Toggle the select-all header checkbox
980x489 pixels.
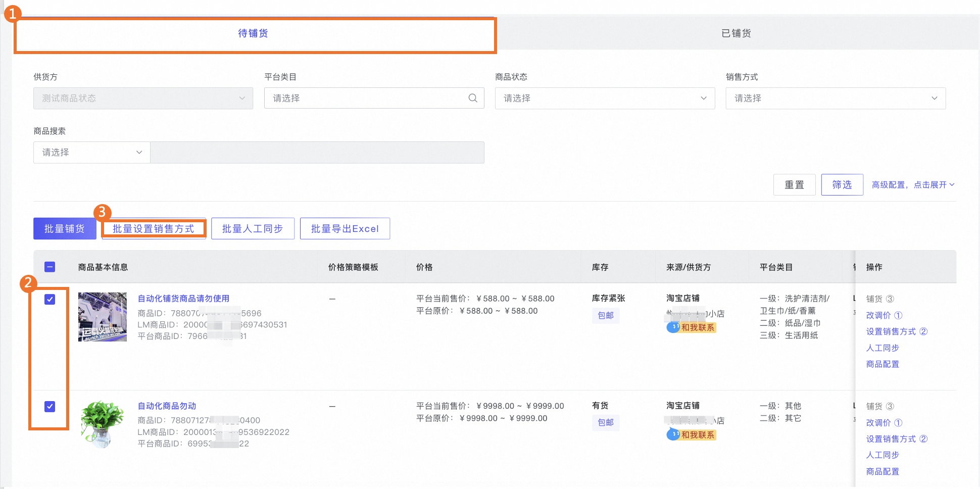pyautogui.click(x=50, y=267)
